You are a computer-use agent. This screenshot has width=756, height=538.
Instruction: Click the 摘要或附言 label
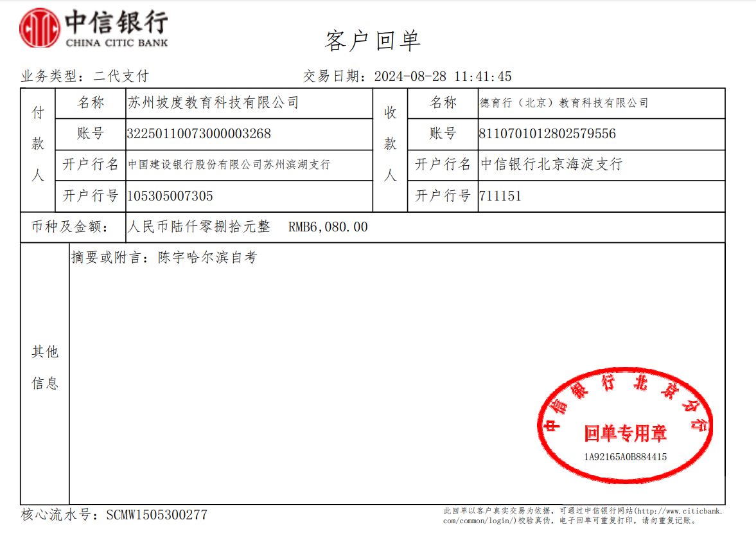[110, 258]
